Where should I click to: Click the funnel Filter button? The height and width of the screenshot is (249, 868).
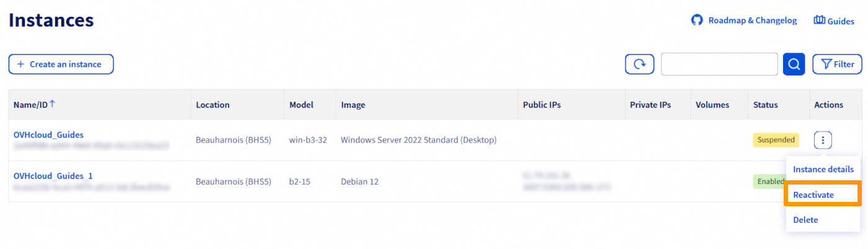[836, 64]
